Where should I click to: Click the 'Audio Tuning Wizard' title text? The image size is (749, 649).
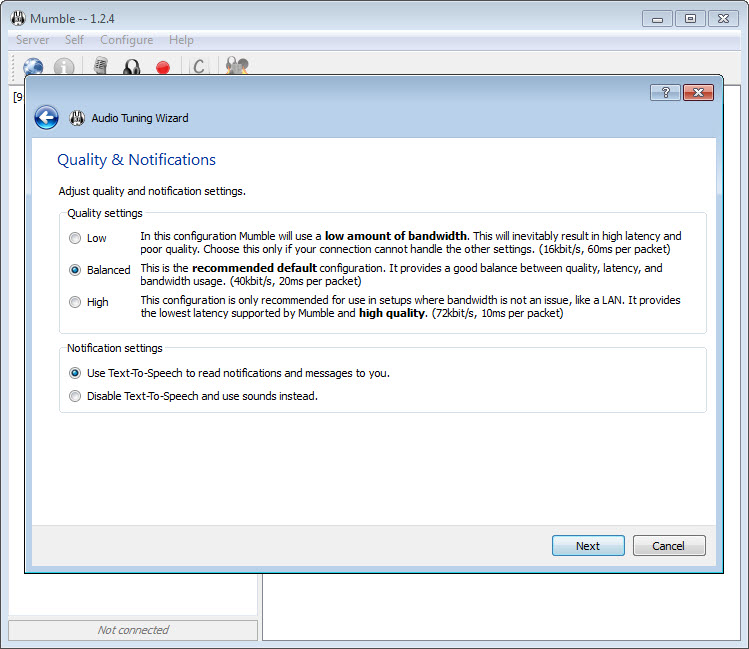pyautogui.click(x=140, y=118)
